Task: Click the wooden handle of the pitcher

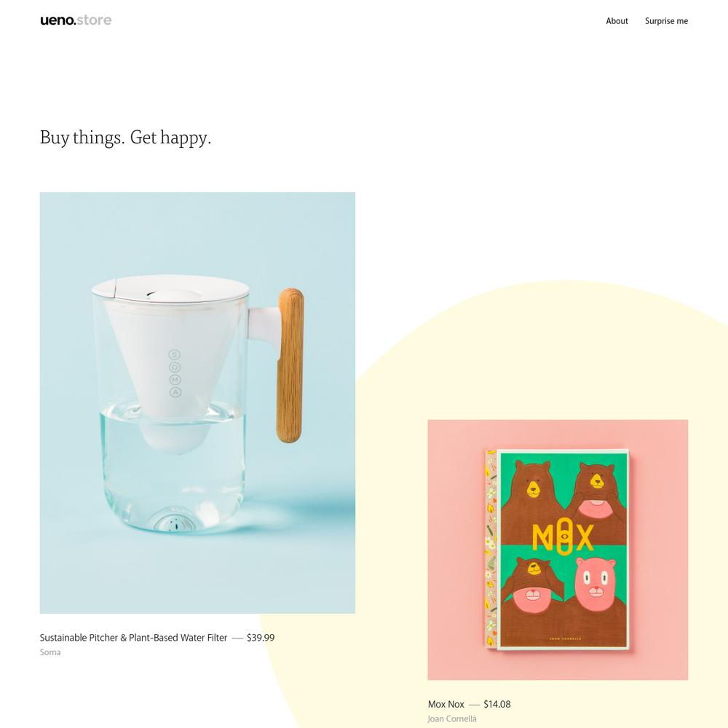Action: pos(290,365)
